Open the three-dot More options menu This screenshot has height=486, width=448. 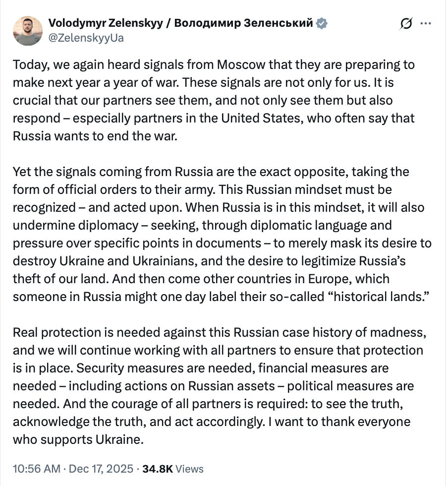point(426,23)
